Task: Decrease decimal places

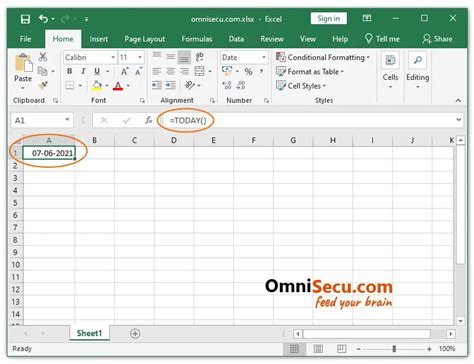Action: pos(241,86)
